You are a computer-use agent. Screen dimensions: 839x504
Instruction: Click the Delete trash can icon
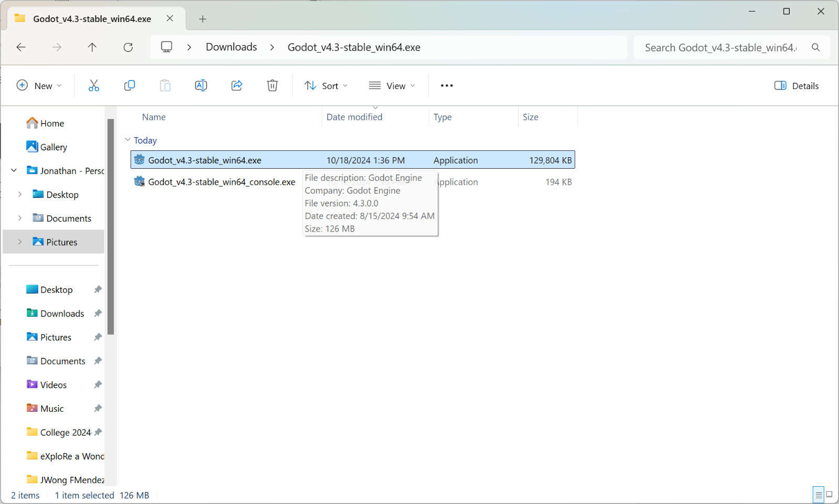272,85
